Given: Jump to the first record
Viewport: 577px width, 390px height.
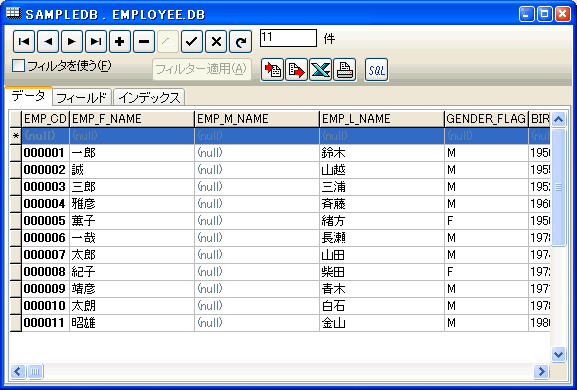Looking at the screenshot, I should tap(24, 41).
